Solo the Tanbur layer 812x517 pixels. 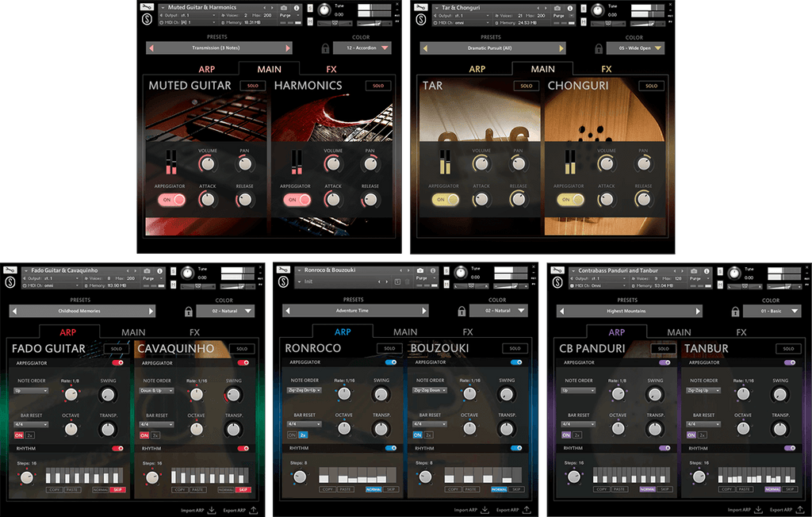click(x=788, y=349)
